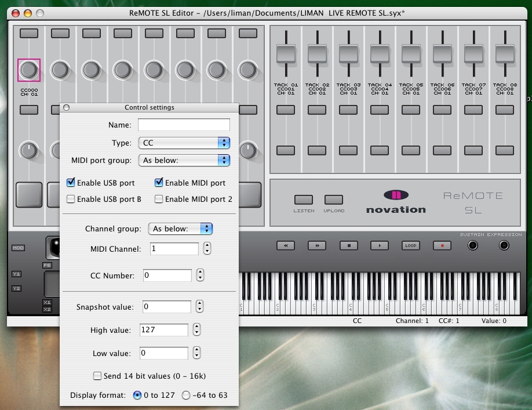Click the upper button below the TACK 08 fader
This screenshot has width=532, height=410.
click(505, 110)
